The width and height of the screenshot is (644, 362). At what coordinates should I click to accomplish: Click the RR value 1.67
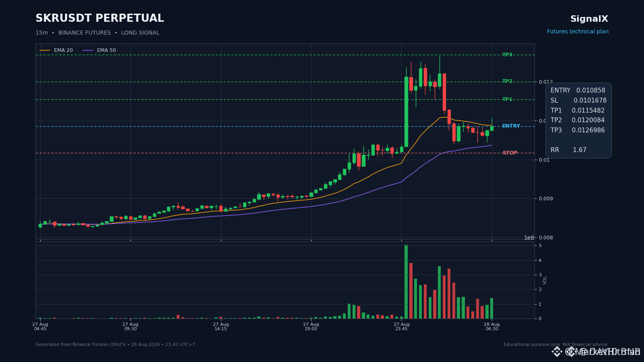(x=580, y=150)
